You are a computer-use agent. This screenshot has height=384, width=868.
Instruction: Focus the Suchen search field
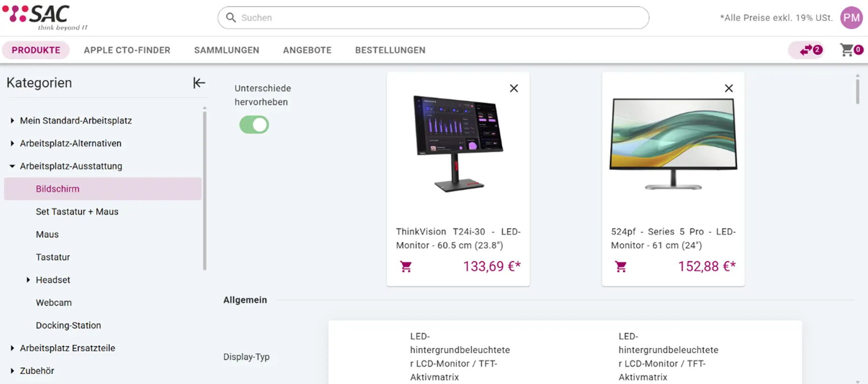click(x=433, y=18)
